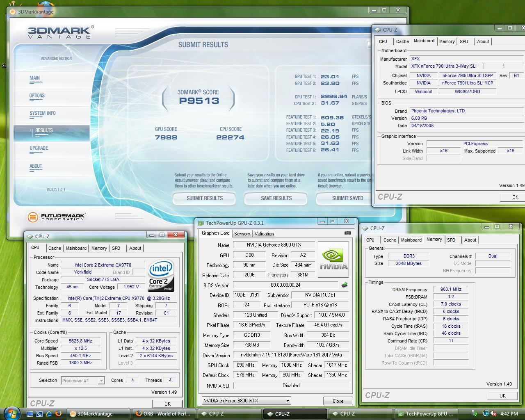The image size is (525, 420).
Task: Click the NVIDIA SLI status Disabled
Action: click(x=291, y=386)
